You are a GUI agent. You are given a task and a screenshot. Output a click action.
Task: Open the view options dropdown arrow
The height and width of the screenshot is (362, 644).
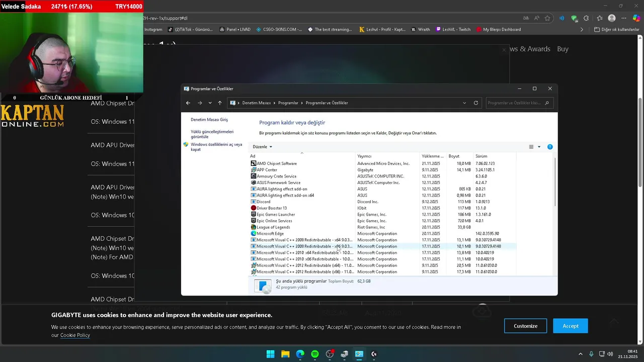tap(539, 147)
